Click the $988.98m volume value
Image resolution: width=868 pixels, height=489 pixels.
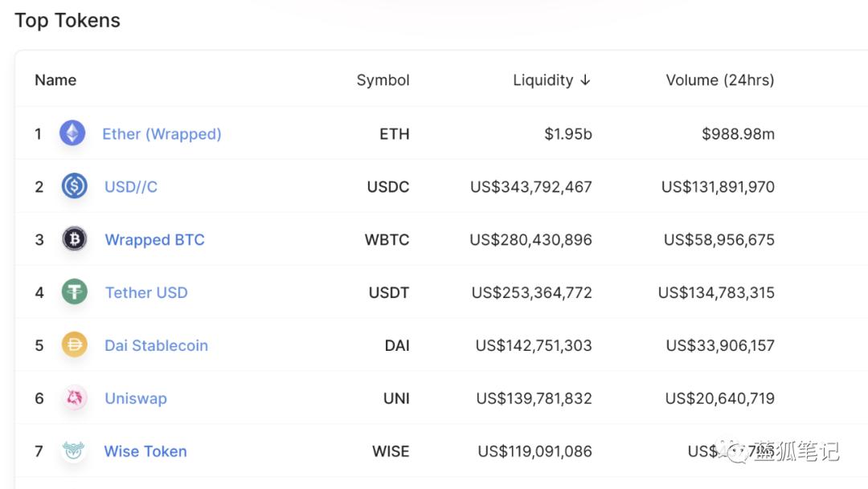pyautogui.click(x=738, y=134)
